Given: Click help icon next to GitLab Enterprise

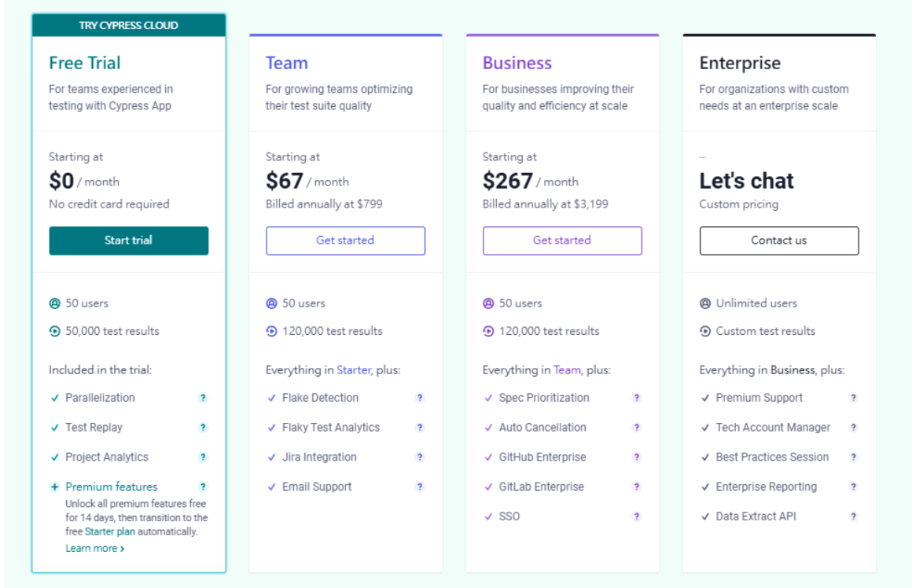Looking at the screenshot, I should pos(637,487).
